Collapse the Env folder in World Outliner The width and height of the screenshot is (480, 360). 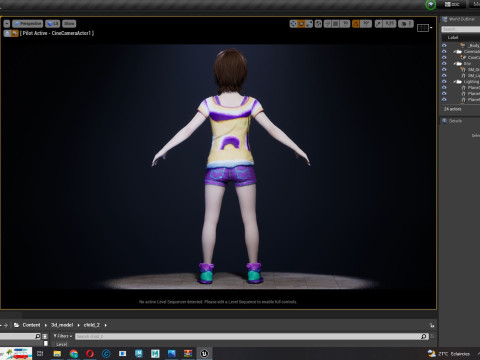pyautogui.click(x=455, y=64)
